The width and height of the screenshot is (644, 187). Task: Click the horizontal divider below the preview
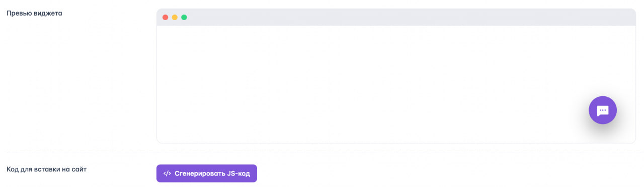pos(325,153)
